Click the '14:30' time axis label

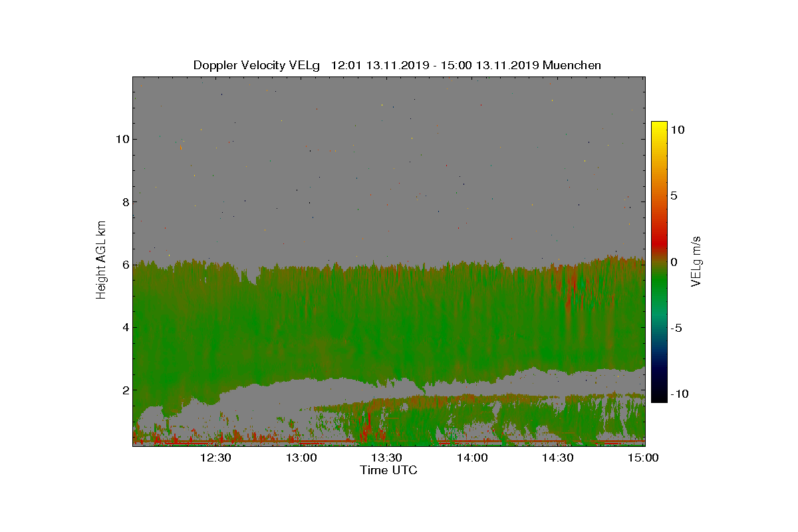[x=558, y=458]
